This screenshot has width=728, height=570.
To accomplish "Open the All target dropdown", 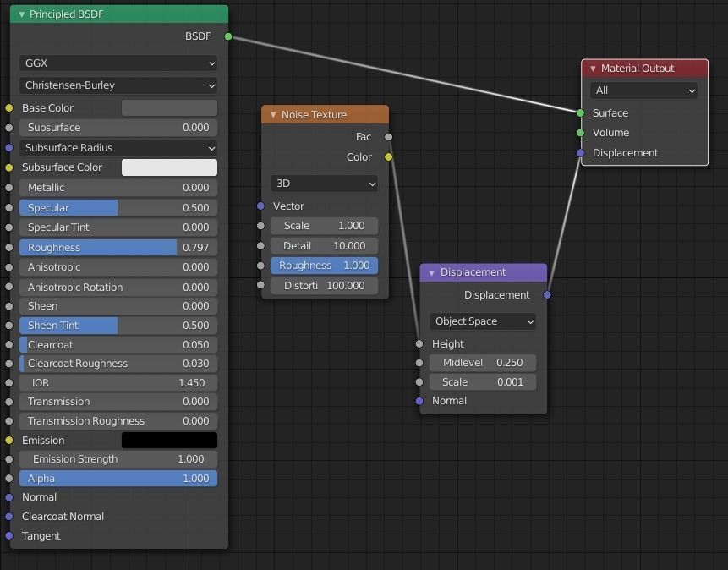I will 644,90.
